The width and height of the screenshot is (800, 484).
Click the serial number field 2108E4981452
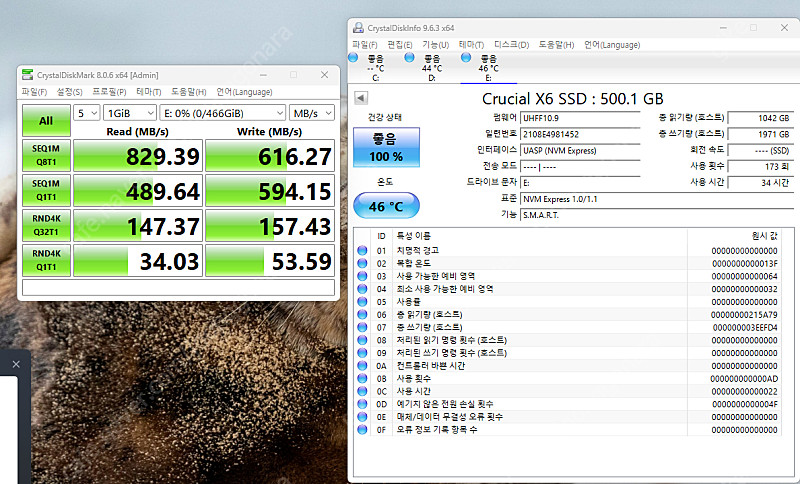click(x=580, y=134)
